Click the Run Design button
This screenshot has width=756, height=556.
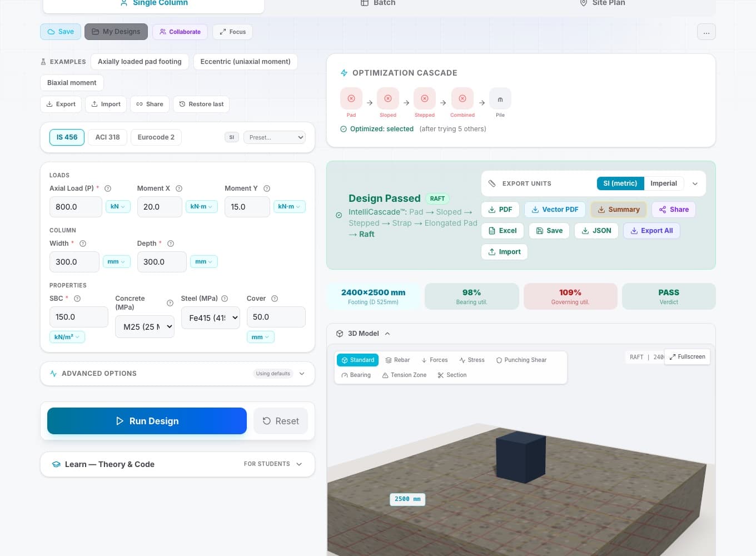click(147, 421)
